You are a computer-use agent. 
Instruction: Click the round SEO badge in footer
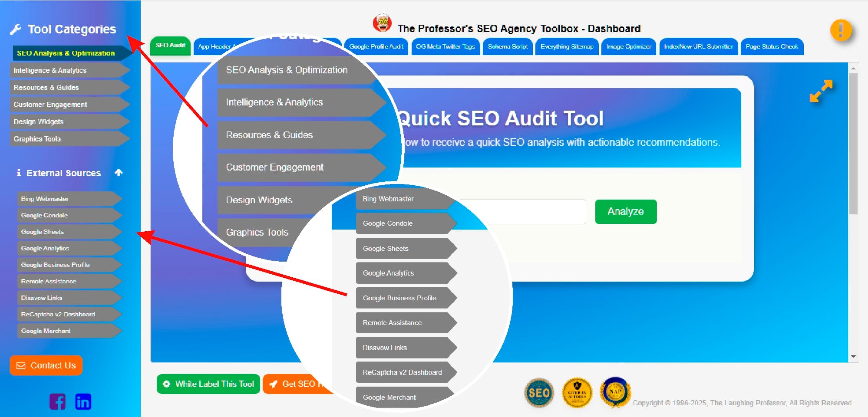point(539,393)
